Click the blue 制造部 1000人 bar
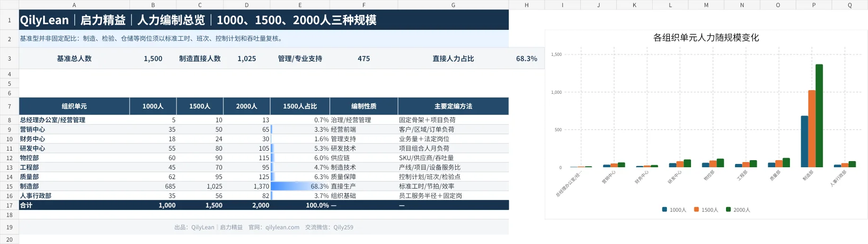This screenshot has height=244, width=868. pos(805,141)
